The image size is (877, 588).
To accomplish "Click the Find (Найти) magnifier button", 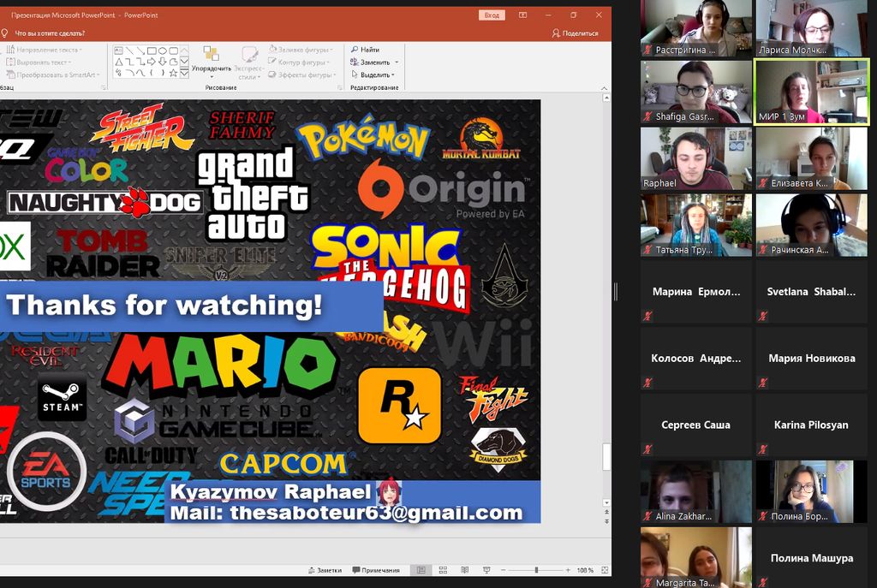I will tap(364, 50).
